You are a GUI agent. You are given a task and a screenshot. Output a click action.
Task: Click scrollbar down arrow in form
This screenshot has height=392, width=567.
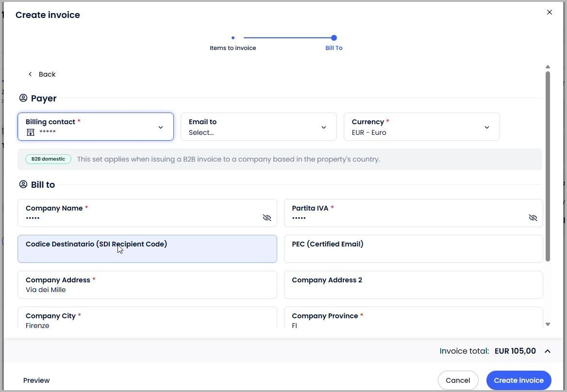tap(548, 325)
